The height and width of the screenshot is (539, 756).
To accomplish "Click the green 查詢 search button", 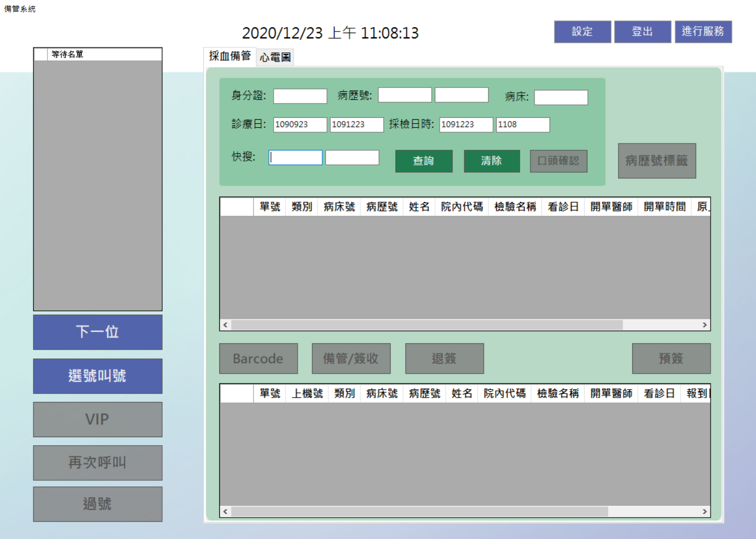I will (424, 161).
